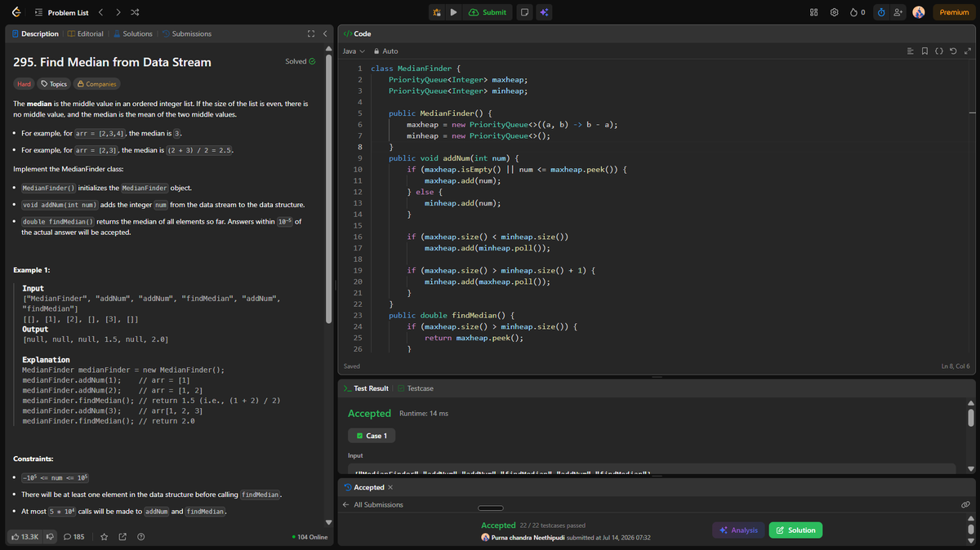Click the Submit button

(488, 12)
